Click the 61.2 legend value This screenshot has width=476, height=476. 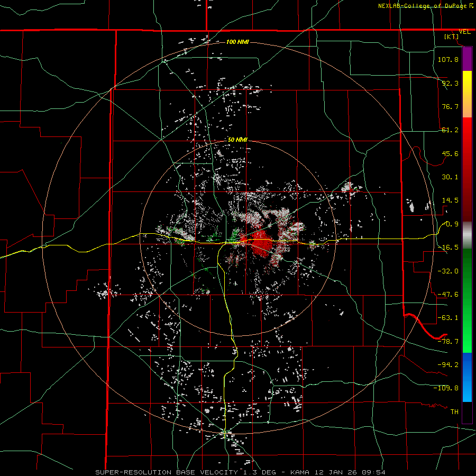(450, 130)
